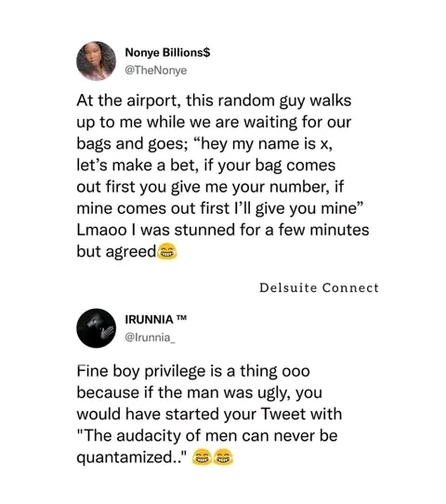Click the IRUNNIA display name

149,320
